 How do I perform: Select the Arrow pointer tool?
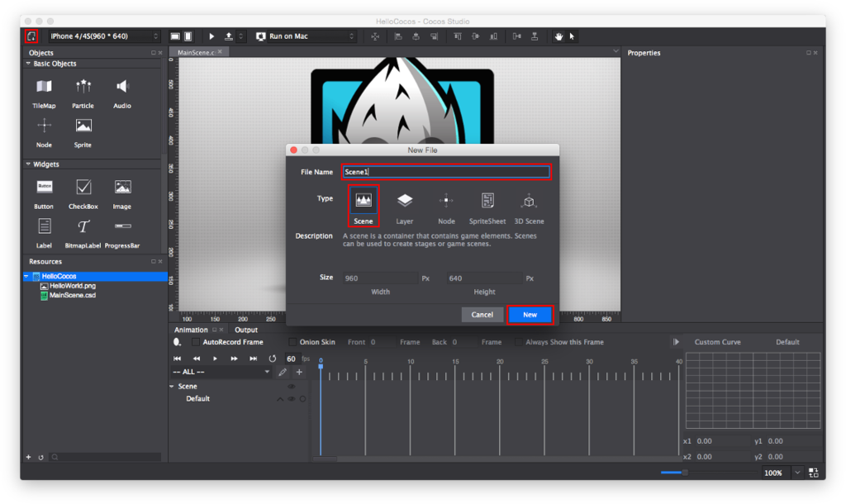point(572,36)
